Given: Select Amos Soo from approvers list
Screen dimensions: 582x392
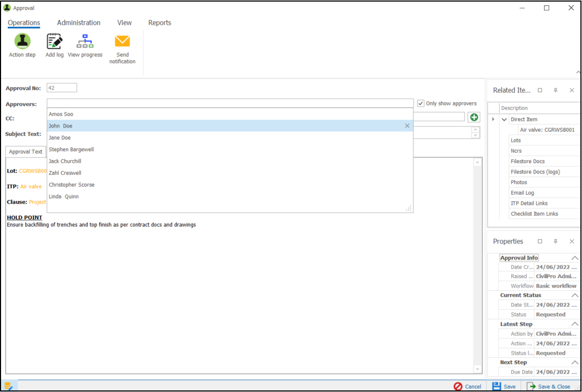Looking at the screenshot, I should (230, 114).
